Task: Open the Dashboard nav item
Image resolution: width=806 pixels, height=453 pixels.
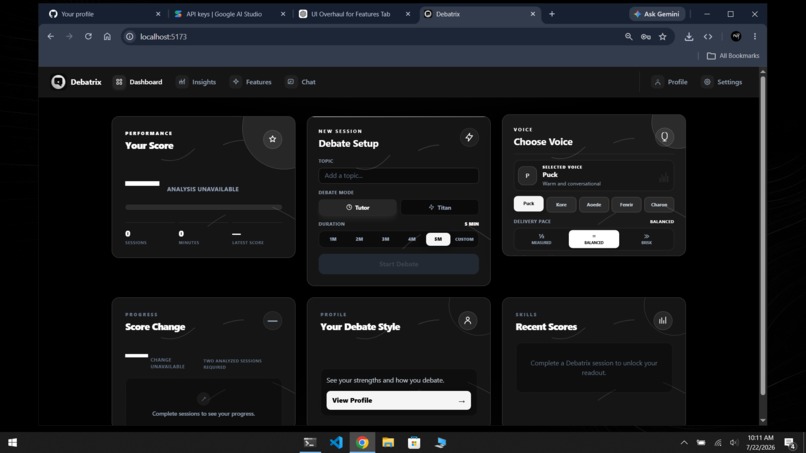Action: pyautogui.click(x=138, y=82)
